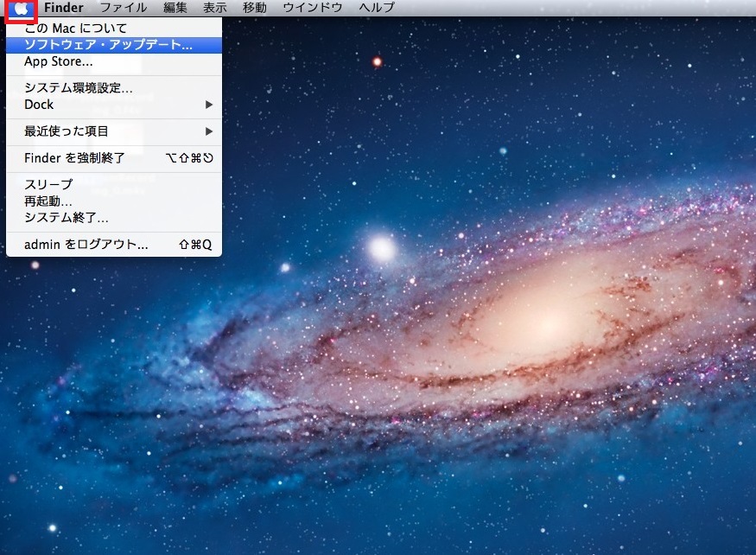Image resolution: width=756 pixels, height=555 pixels.
Task: Open the ファイル menu
Action: coord(123,8)
